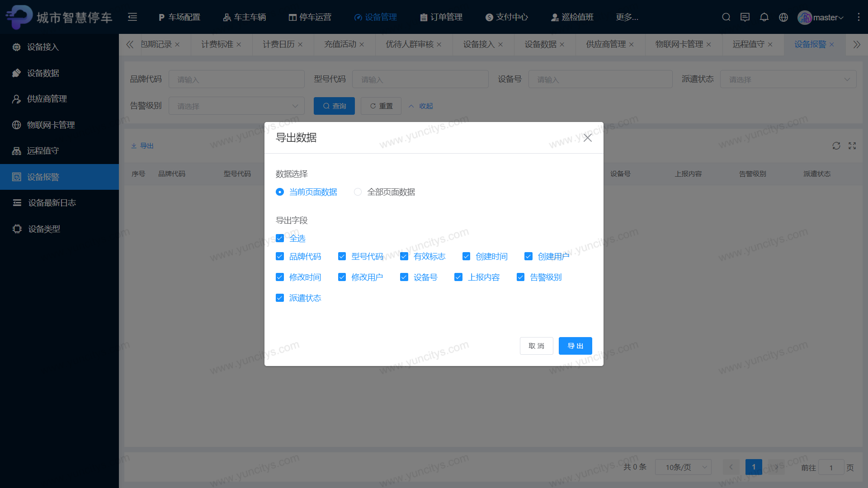The width and height of the screenshot is (868, 488).
Task: Click the search magnifier icon in header
Action: tap(726, 17)
